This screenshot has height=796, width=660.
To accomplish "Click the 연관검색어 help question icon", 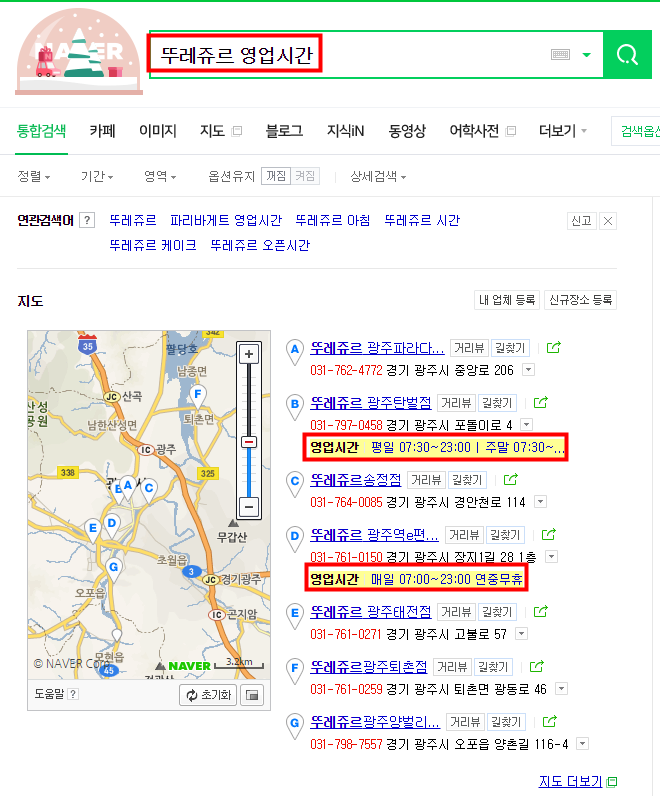I will tap(87, 220).
